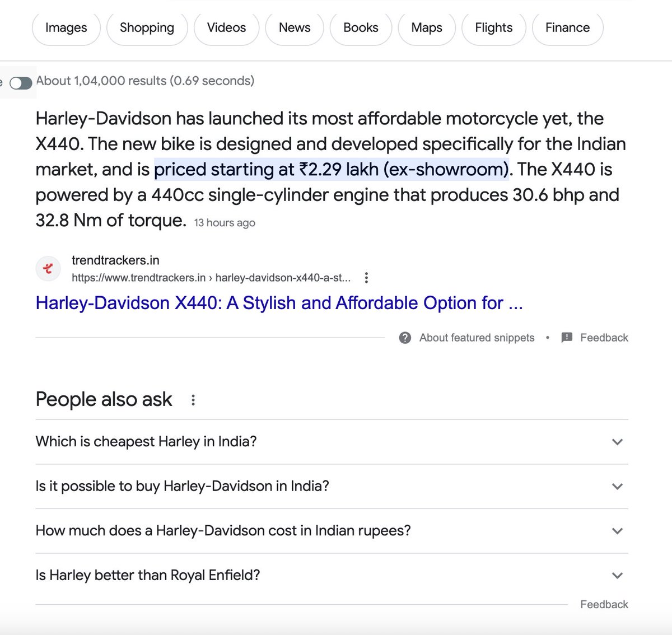
Task: Click Feedback link below People also ask
Action: [604, 605]
